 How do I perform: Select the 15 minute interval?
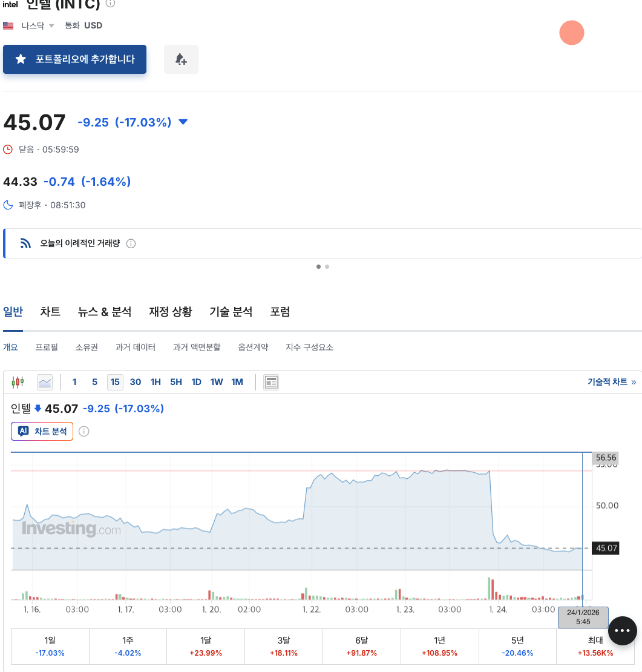(x=115, y=382)
